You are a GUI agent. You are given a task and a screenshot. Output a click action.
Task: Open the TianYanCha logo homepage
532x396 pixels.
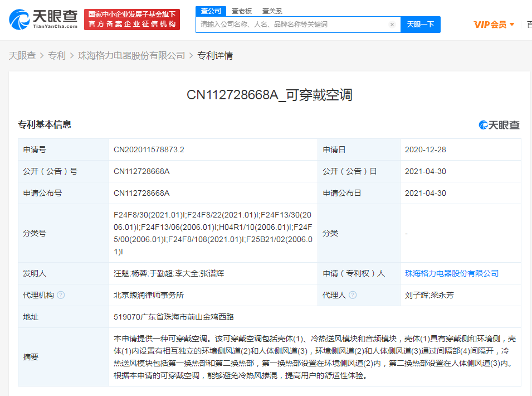tap(43, 20)
